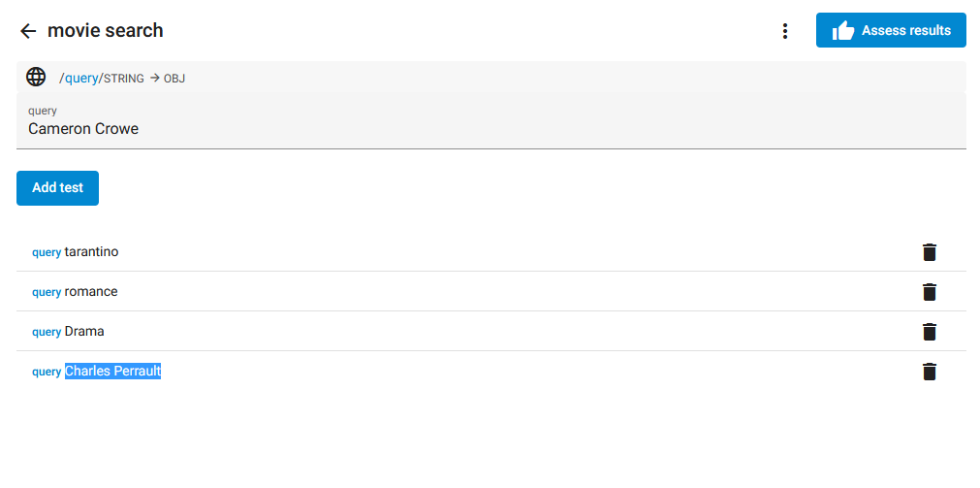Image resolution: width=980 pixels, height=488 pixels.
Task: Select the romance test query row
Action: coord(491,292)
